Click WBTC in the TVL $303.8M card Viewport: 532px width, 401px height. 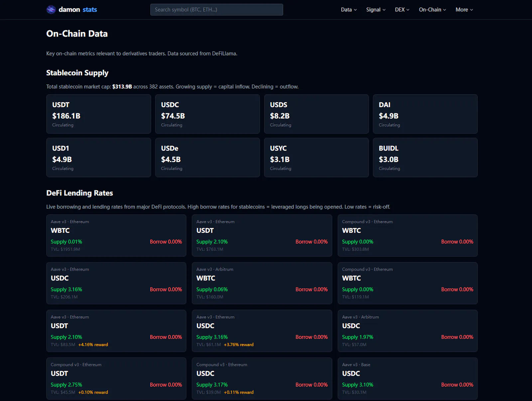tap(351, 231)
